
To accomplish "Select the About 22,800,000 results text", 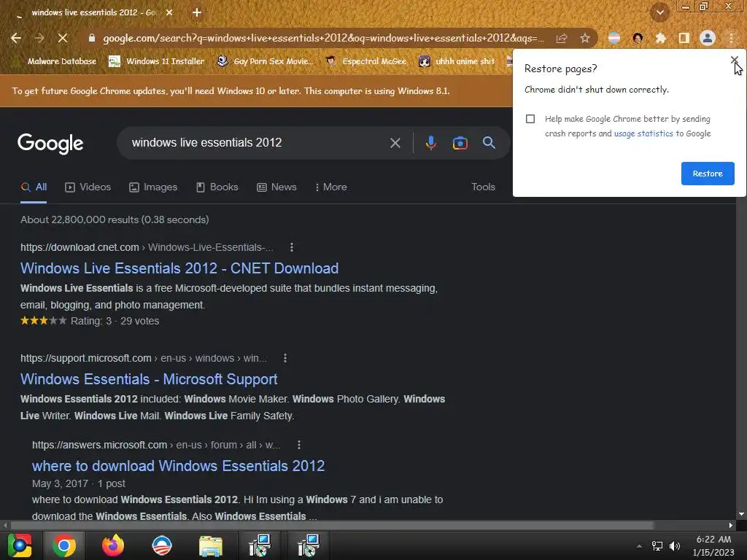I will (x=115, y=220).
